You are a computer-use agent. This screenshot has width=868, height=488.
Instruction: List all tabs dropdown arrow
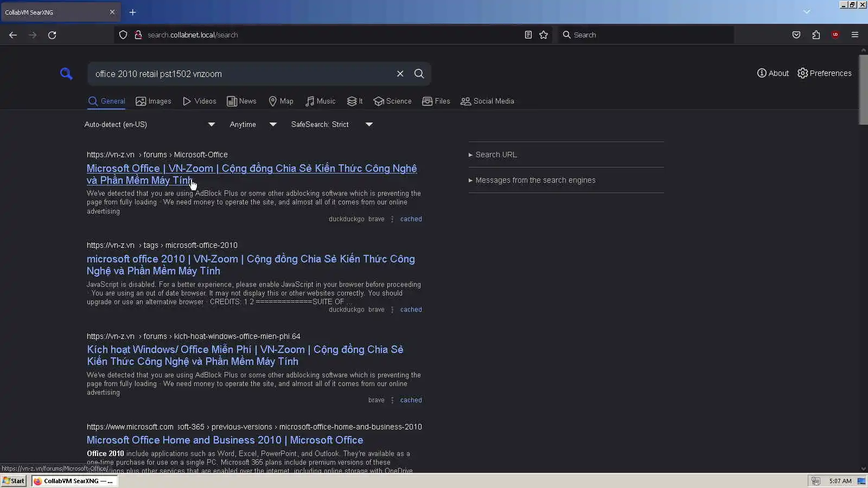click(807, 12)
